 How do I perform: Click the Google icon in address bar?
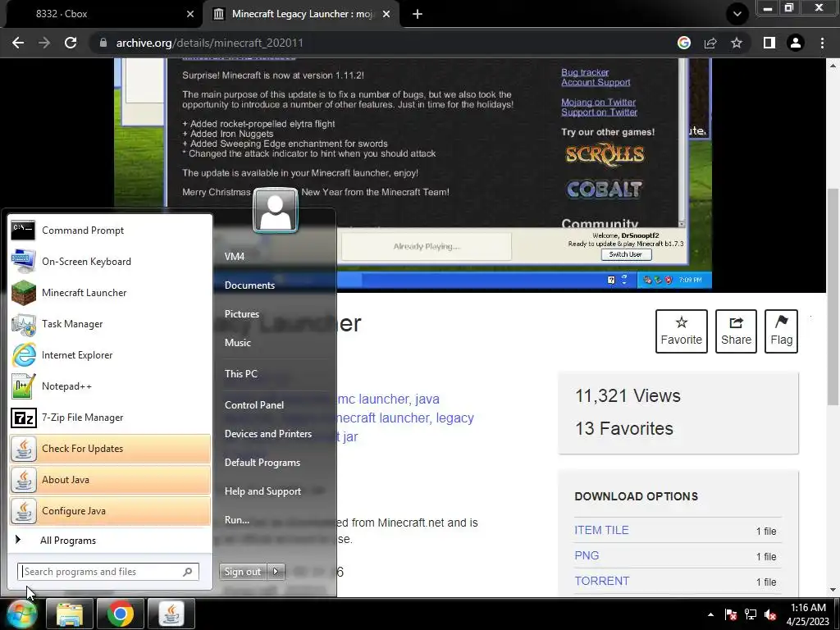(684, 43)
